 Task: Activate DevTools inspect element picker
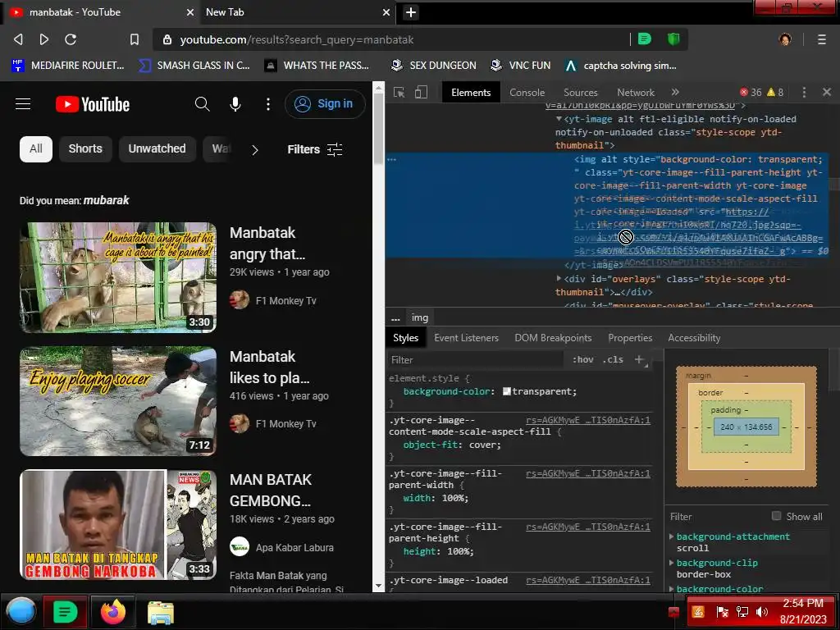(399, 92)
